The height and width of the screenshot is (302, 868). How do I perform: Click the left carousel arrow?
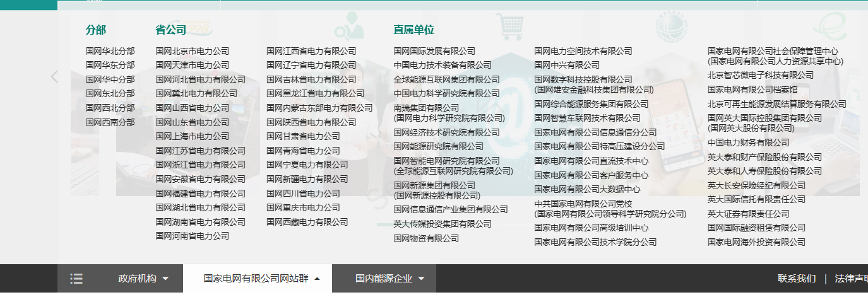click(x=54, y=77)
